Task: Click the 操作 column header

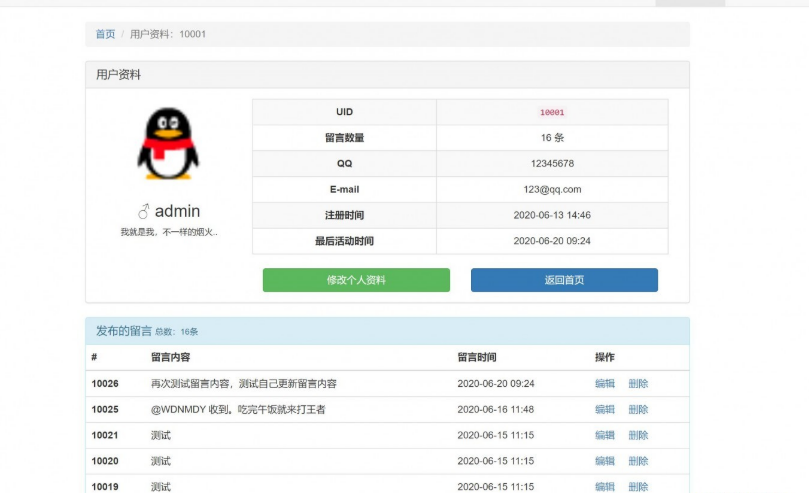Action: coord(605,357)
